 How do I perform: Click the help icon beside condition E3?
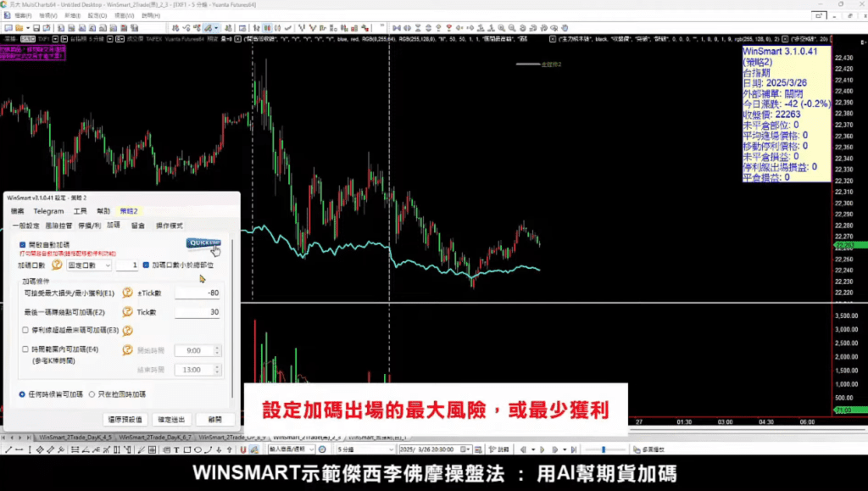point(127,331)
